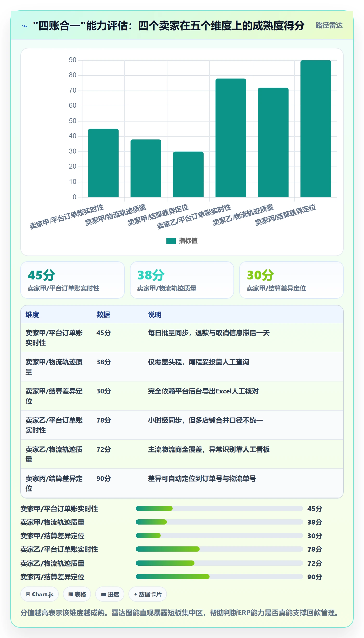Click the 90分 cell in the table
Image resolution: width=364 pixels, height=638 pixels.
click(104, 479)
